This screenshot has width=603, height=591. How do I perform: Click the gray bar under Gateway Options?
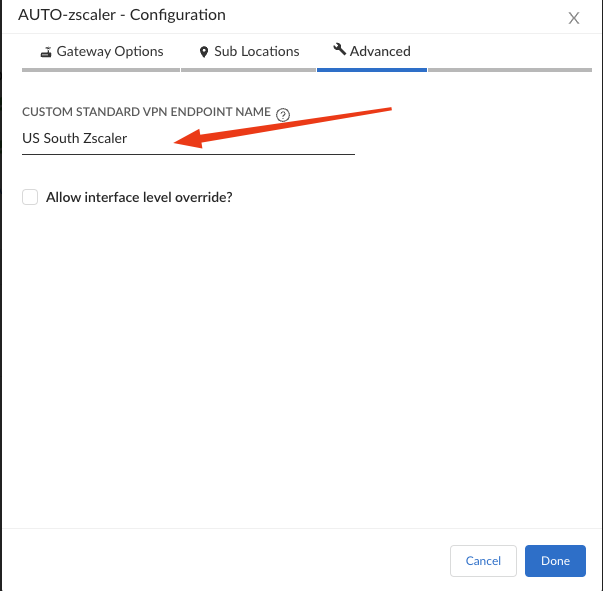pyautogui.click(x=101, y=70)
